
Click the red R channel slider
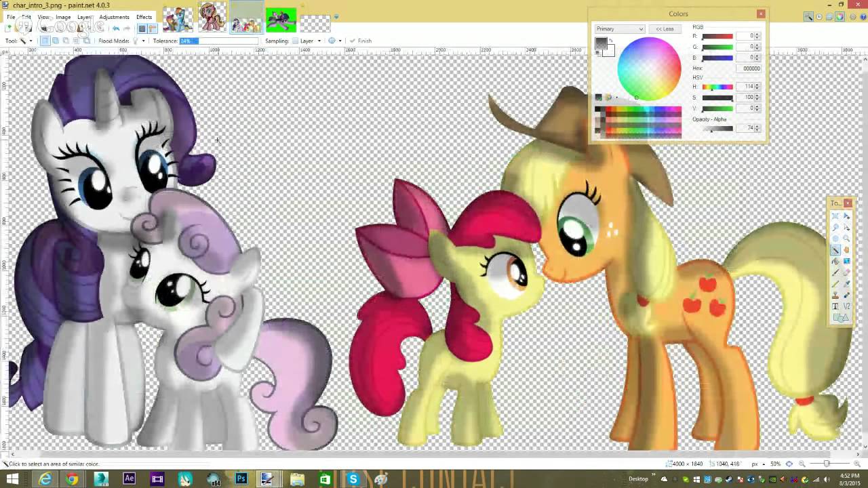(x=717, y=36)
